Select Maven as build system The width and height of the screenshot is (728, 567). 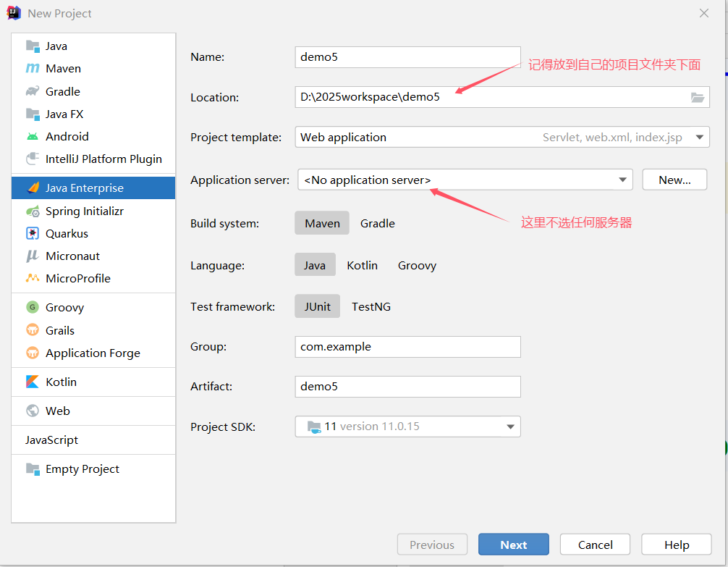[322, 224]
